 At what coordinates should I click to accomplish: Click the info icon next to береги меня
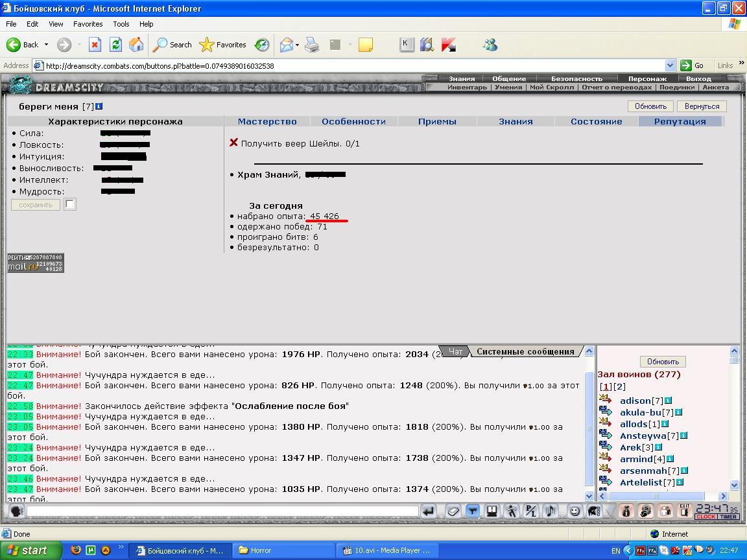(x=99, y=106)
